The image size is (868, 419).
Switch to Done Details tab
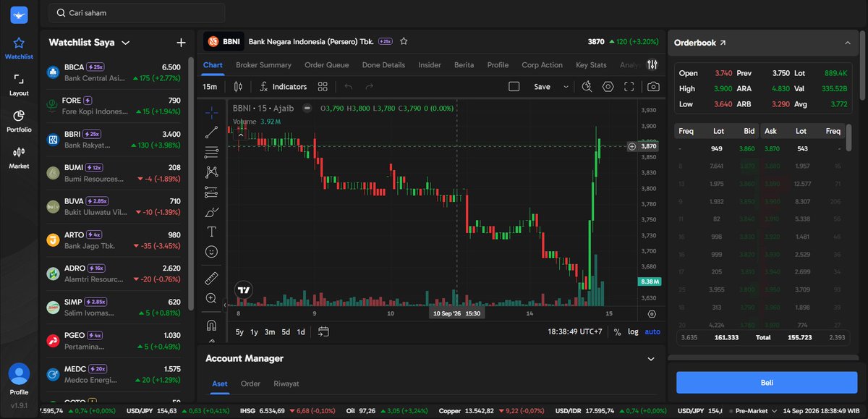(x=383, y=65)
